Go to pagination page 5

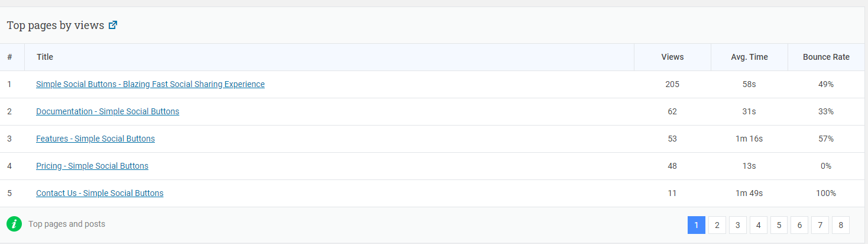point(779,225)
